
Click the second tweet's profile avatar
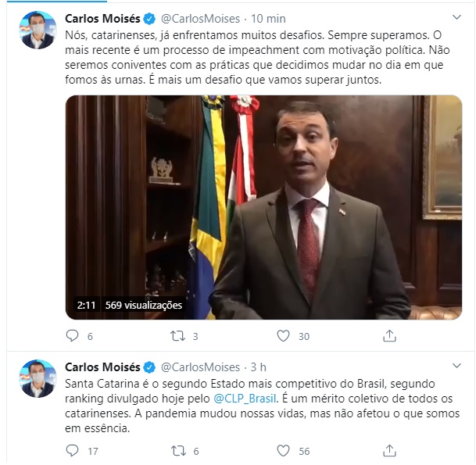click(38, 378)
